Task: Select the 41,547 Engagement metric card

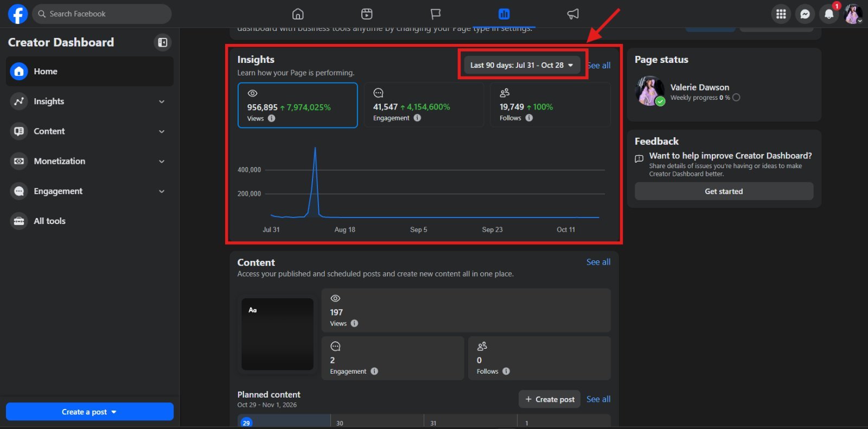Action: [x=424, y=105]
